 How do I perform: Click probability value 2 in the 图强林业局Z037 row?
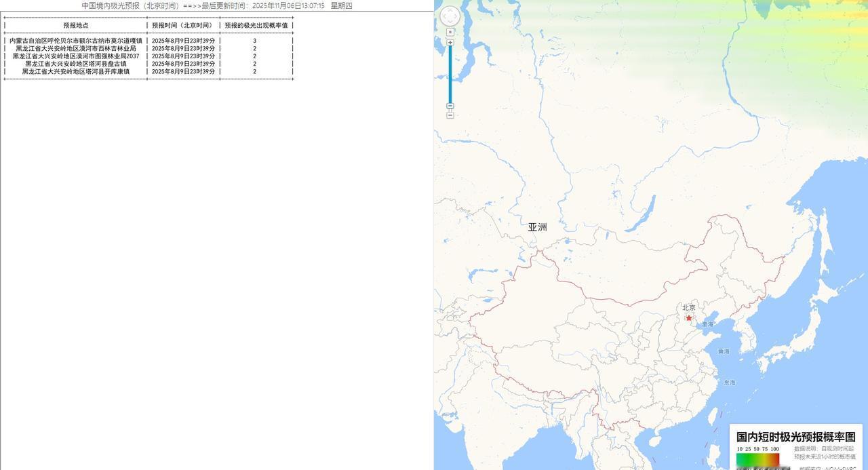pos(255,56)
